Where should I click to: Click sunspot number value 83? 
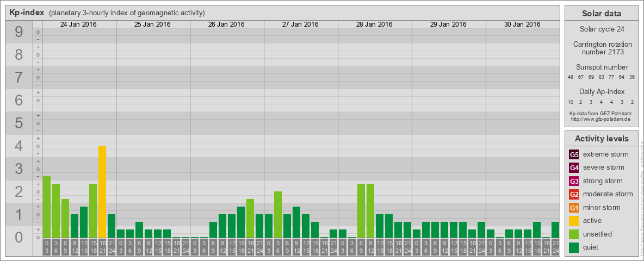click(601, 77)
